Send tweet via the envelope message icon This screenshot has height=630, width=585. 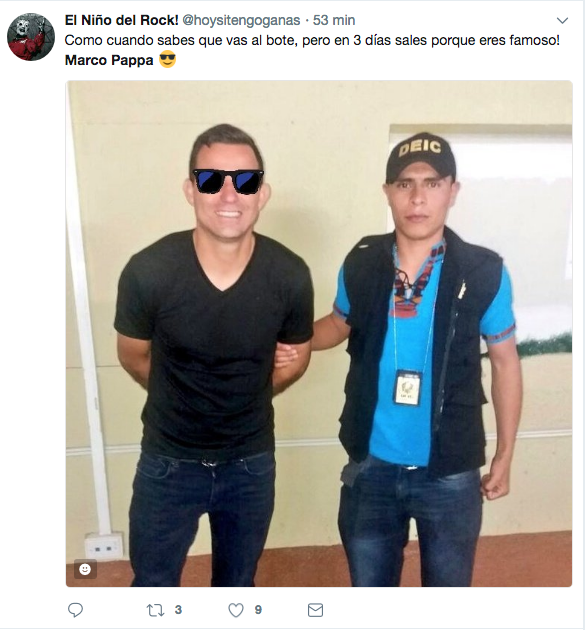[x=315, y=610]
